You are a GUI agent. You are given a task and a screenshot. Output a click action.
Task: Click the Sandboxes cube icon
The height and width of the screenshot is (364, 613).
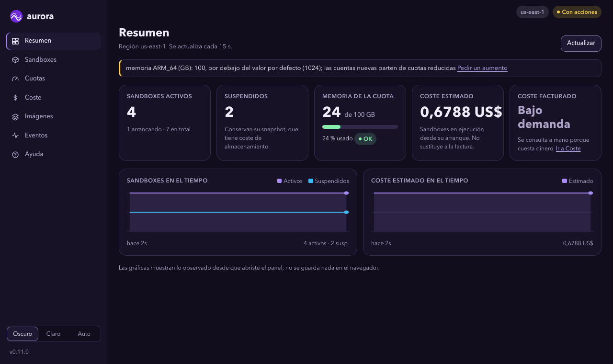(15, 60)
